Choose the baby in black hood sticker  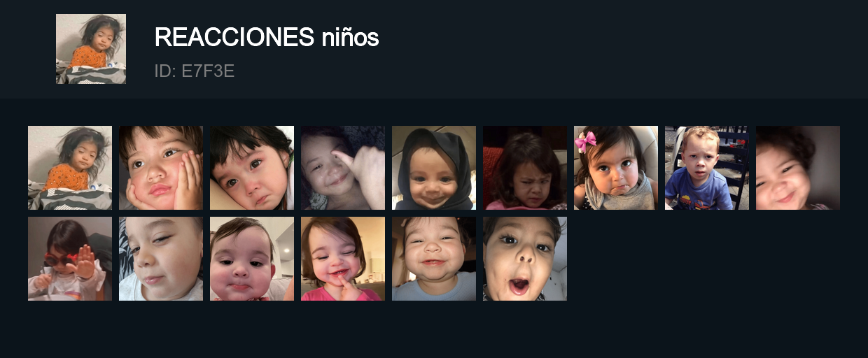pos(434,168)
